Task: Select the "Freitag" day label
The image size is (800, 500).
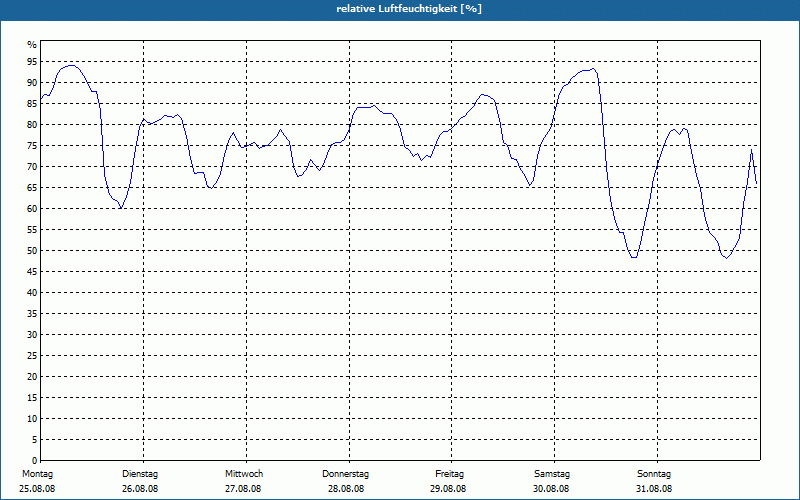Action: [x=449, y=474]
